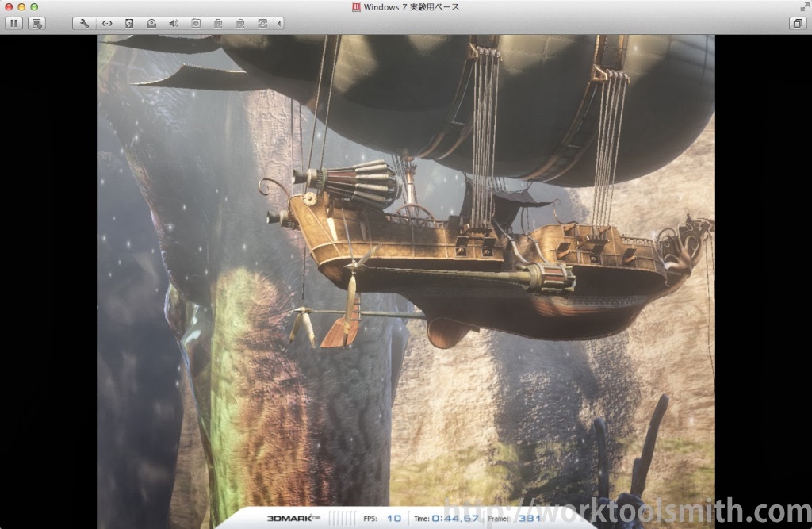
Task: Click the Frame value 381
Action: tap(529, 518)
